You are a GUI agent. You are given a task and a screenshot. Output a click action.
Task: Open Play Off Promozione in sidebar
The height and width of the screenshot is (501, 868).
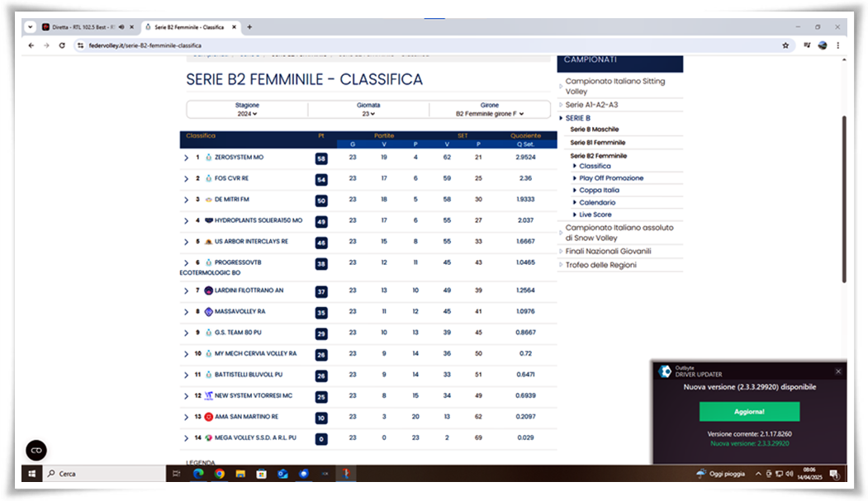coord(611,178)
